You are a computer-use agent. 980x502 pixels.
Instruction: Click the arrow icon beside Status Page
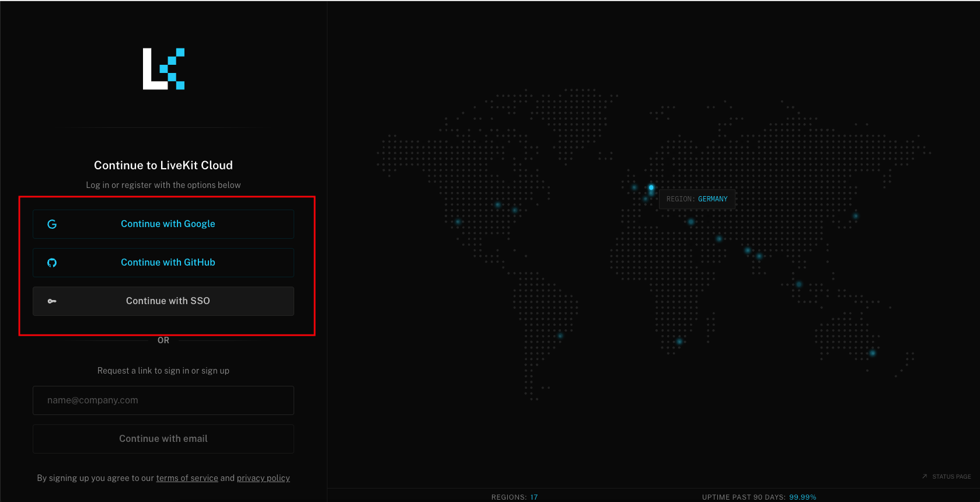click(925, 476)
